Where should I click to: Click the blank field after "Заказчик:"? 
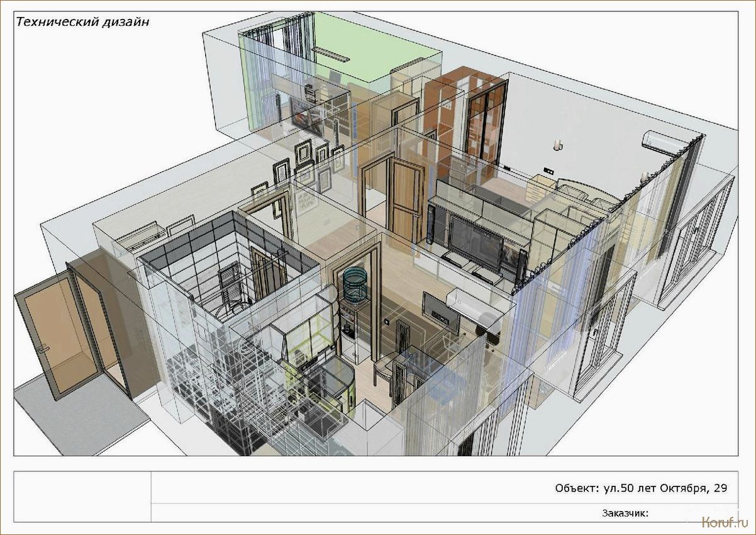692,513
